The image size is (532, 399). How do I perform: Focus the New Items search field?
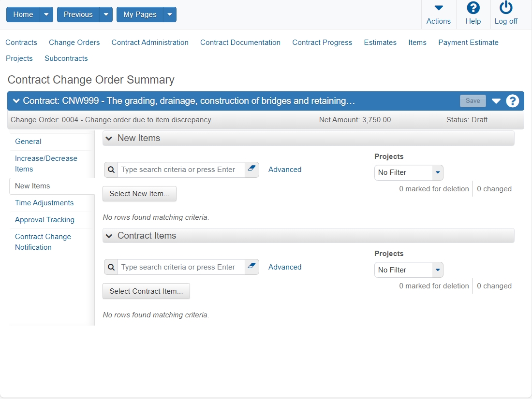pos(181,170)
